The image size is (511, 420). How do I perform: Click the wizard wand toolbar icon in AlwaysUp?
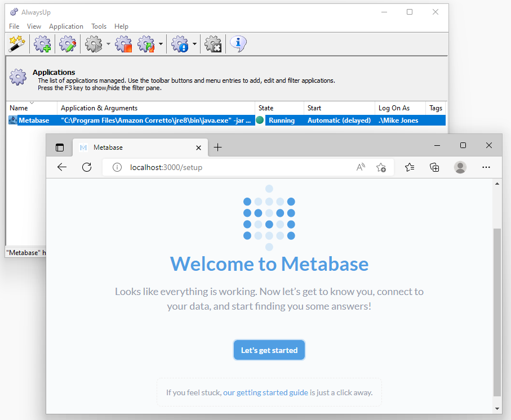pos(17,44)
